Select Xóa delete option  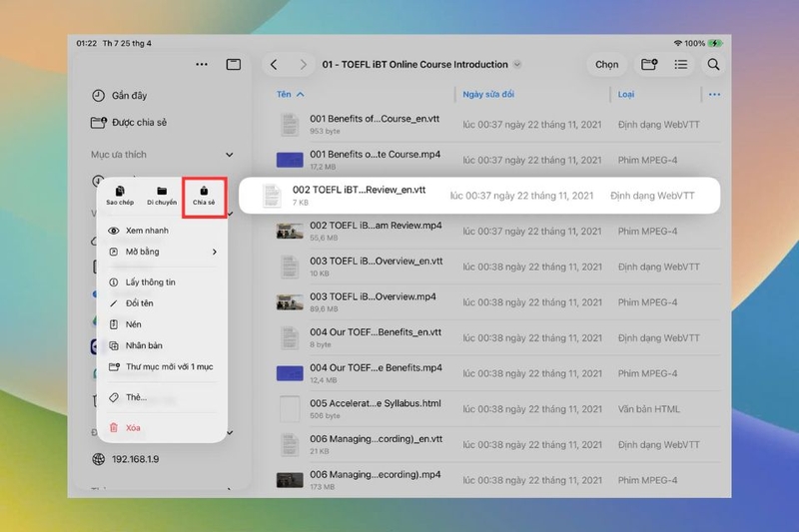pos(133,428)
